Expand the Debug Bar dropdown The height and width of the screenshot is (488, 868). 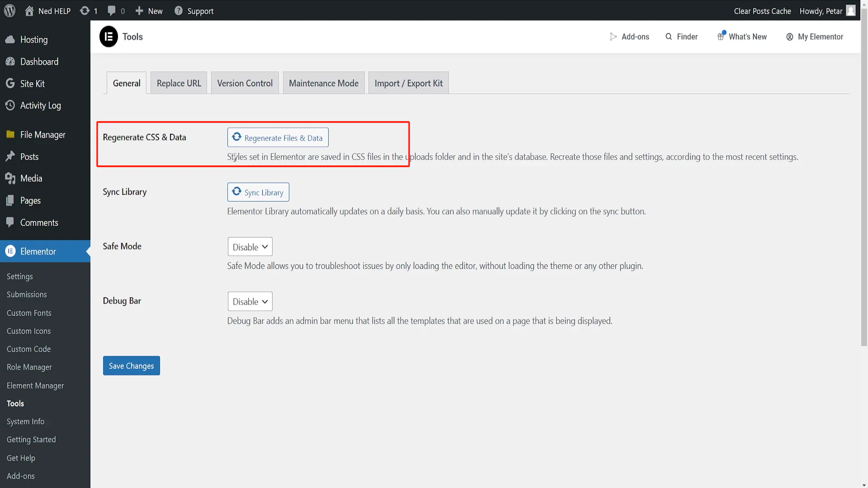tap(250, 301)
